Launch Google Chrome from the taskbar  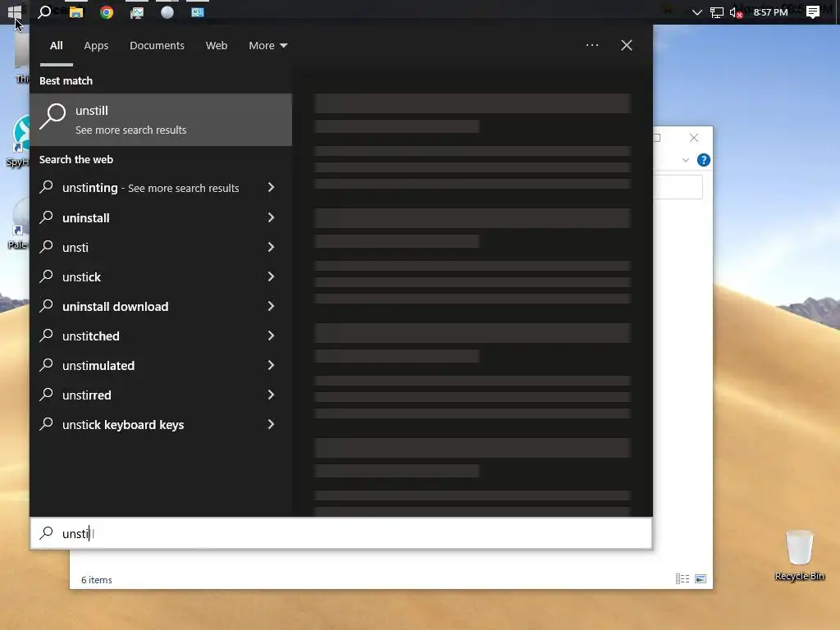pos(107,11)
